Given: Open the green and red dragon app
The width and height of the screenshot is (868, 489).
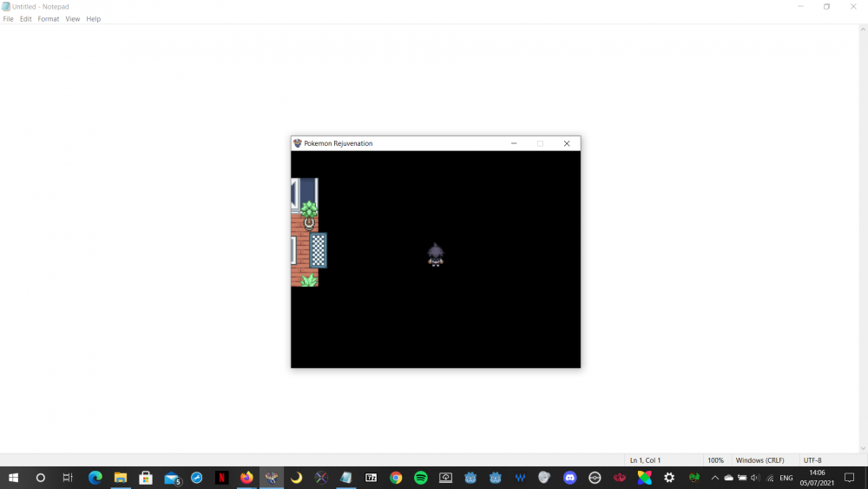Looking at the screenshot, I should tap(694, 478).
